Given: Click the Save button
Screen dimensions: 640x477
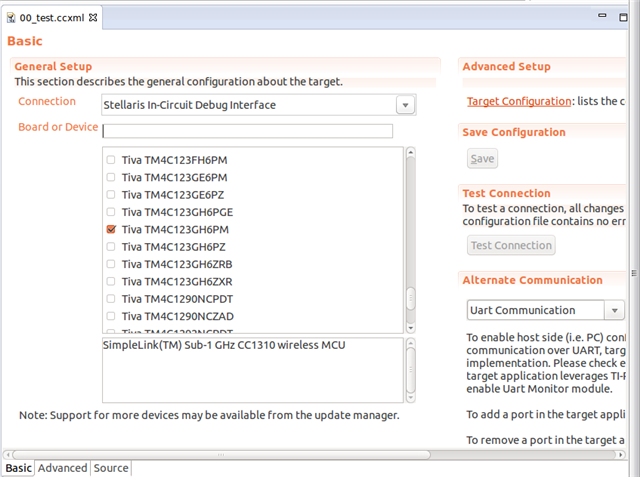Looking at the screenshot, I should [482, 158].
